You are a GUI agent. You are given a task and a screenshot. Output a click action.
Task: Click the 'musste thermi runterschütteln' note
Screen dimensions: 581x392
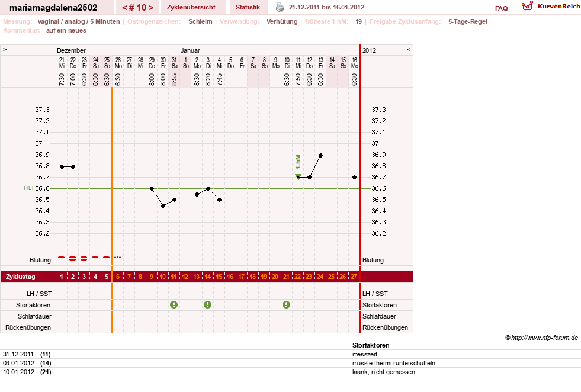point(393,363)
